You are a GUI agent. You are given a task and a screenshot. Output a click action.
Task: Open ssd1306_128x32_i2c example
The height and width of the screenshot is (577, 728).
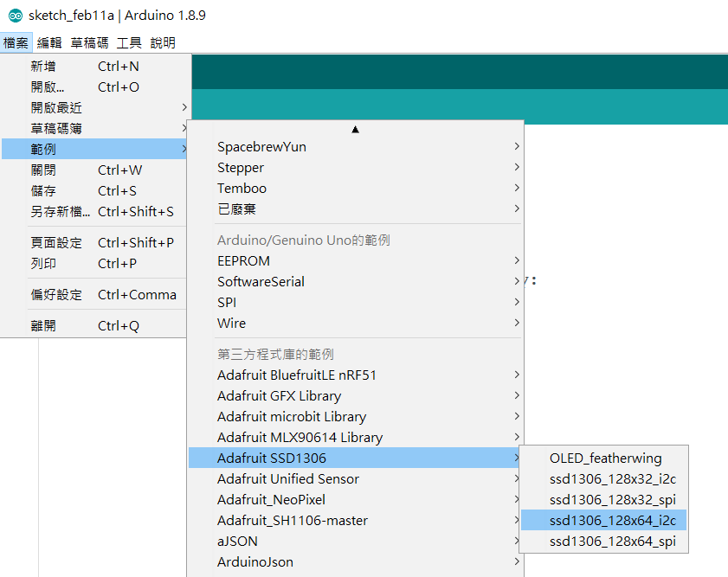click(x=603, y=478)
